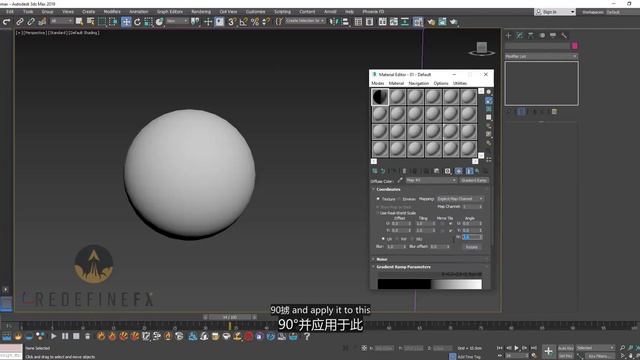Screen dimensions: 640x360
Task: Click Get Material icon in Material Editor
Action: pos(375,171)
